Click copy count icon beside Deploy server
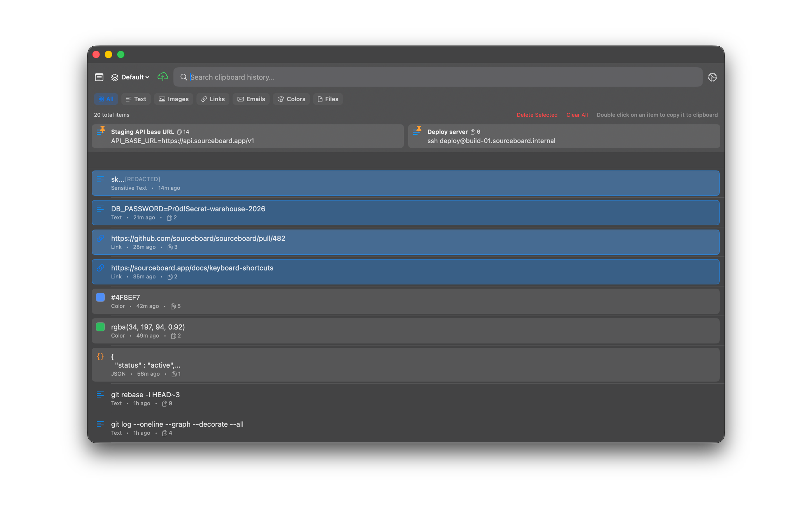 pyautogui.click(x=473, y=132)
